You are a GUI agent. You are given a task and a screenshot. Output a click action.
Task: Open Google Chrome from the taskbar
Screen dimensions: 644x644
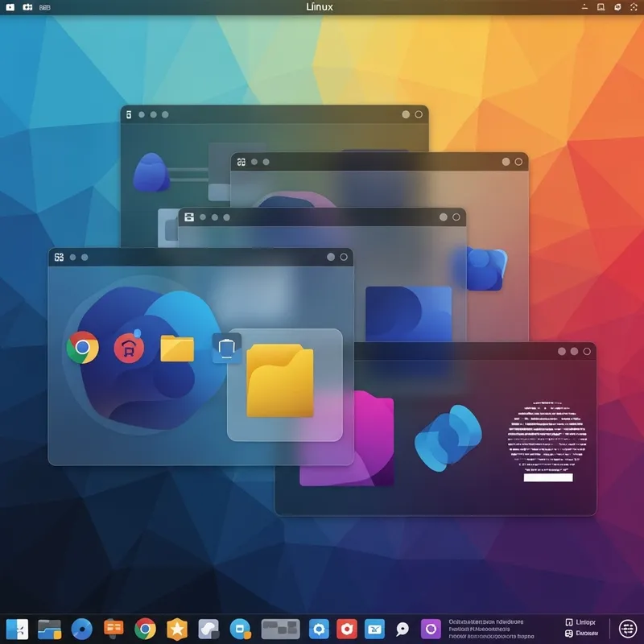pos(144,630)
